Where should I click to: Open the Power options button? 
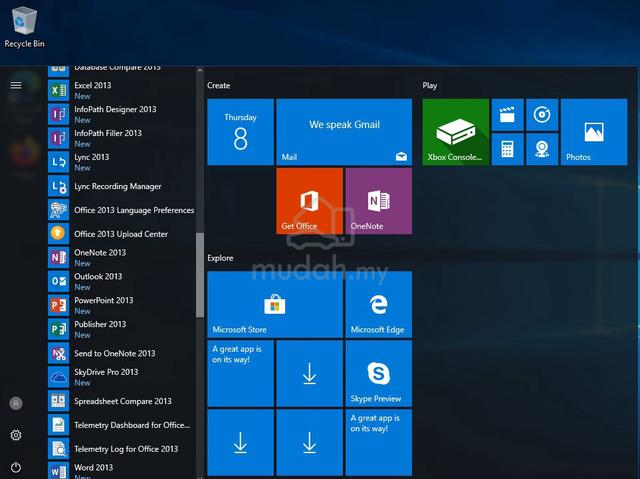[16, 467]
